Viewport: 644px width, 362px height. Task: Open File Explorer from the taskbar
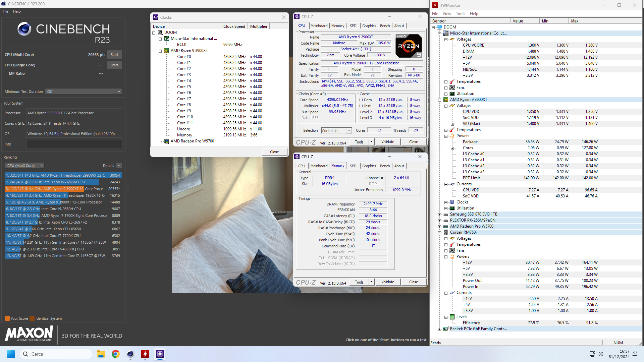(101, 354)
